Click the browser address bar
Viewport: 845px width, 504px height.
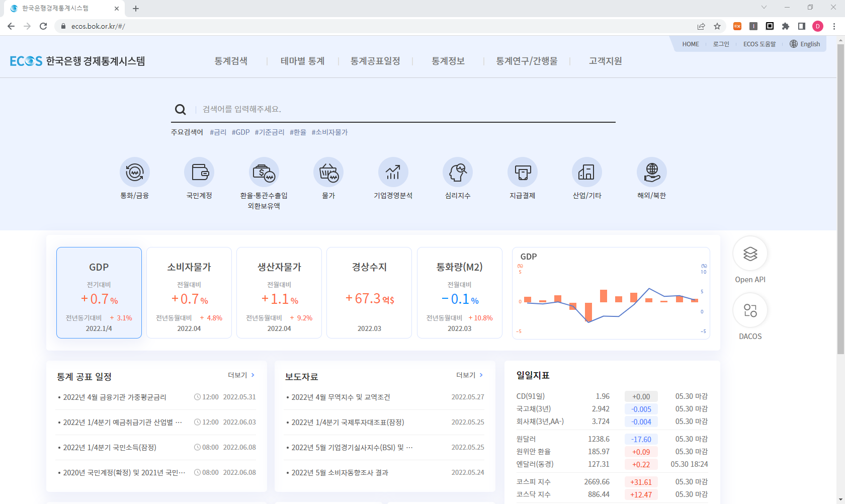click(377, 26)
